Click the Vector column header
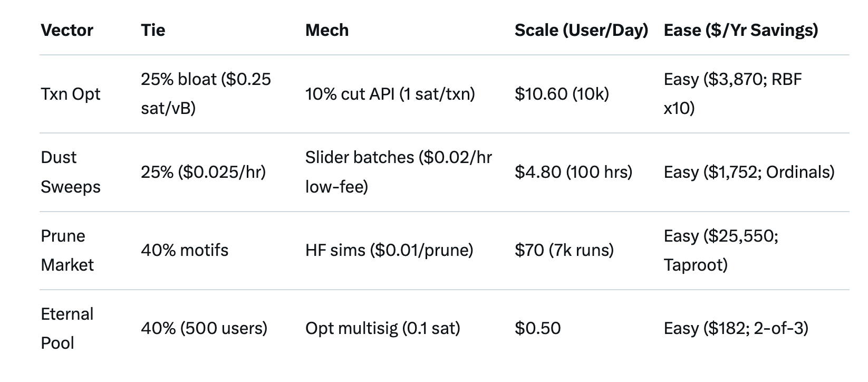868x382 pixels. 67,30
